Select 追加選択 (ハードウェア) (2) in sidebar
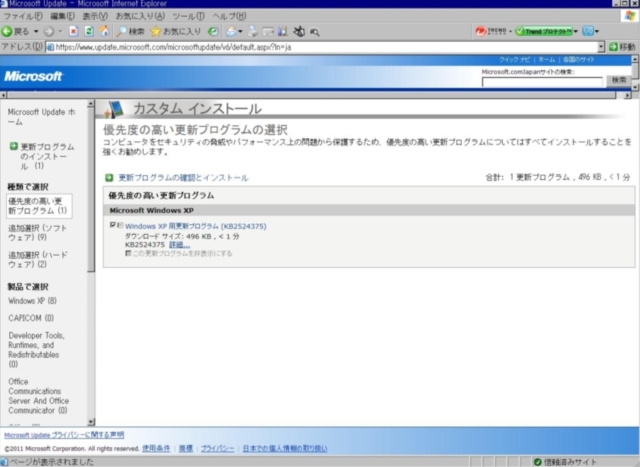The height and width of the screenshot is (467, 640). point(38,260)
